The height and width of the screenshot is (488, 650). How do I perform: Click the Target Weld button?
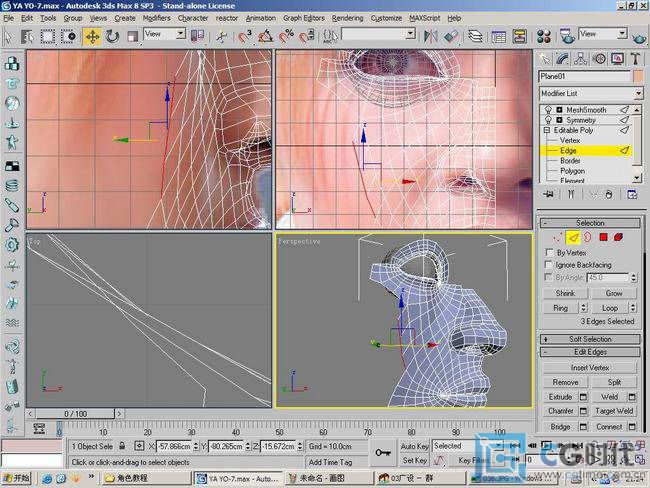614,411
